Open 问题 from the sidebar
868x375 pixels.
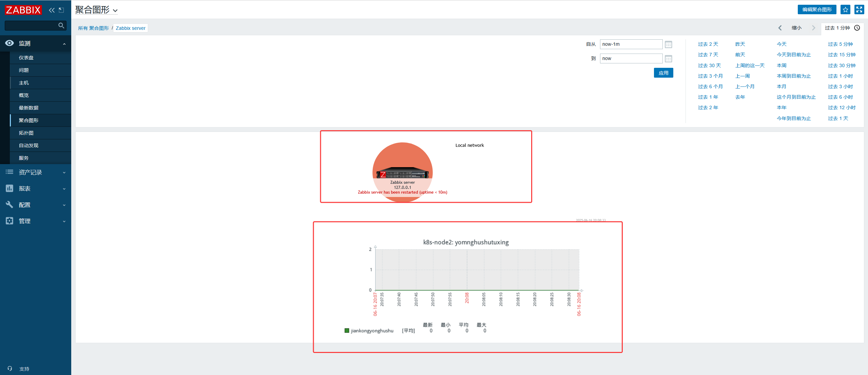(x=40, y=70)
